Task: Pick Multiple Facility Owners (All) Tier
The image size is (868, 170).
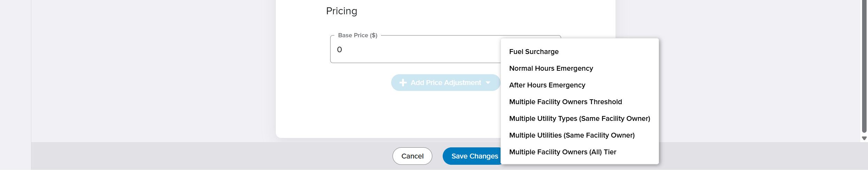Action: pos(563,152)
